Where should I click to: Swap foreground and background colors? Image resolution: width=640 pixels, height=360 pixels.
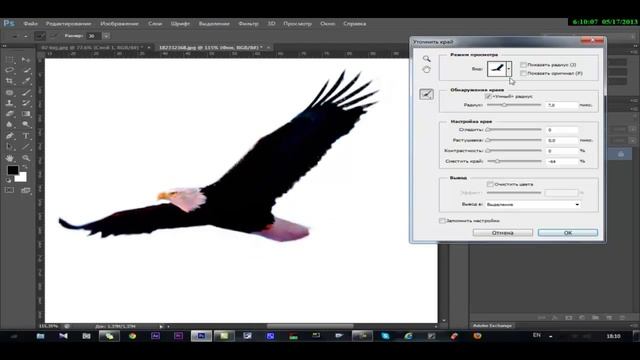pyautogui.click(x=25, y=167)
